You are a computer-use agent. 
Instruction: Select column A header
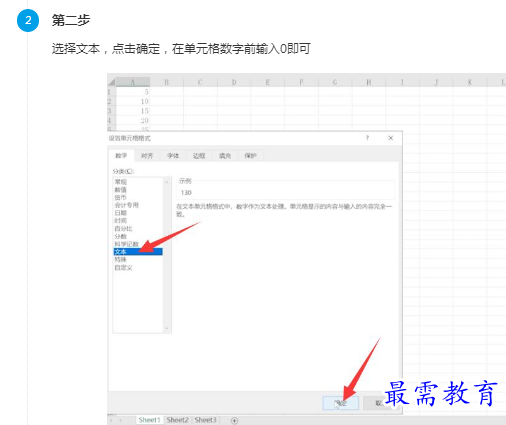pos(133,82)
